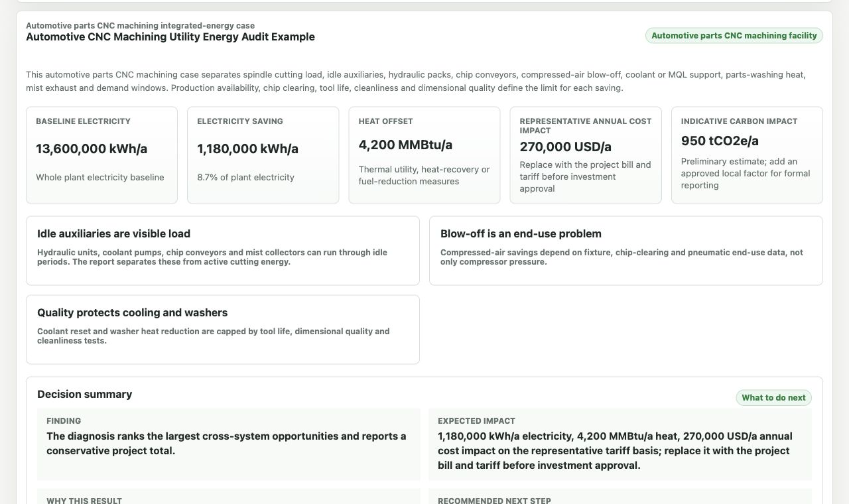Click the expected impact statement about the representative tariff basis

[x=615, y=451]
